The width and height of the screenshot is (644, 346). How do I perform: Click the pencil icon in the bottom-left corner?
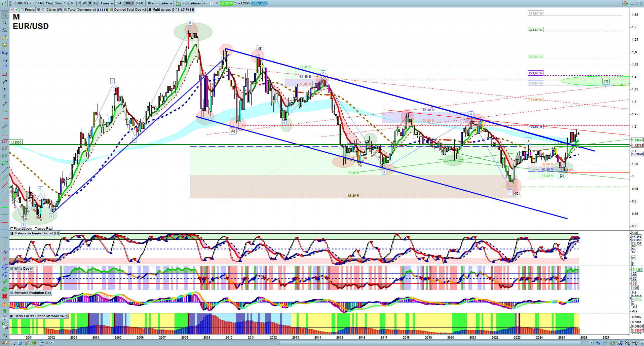(5, 343)
